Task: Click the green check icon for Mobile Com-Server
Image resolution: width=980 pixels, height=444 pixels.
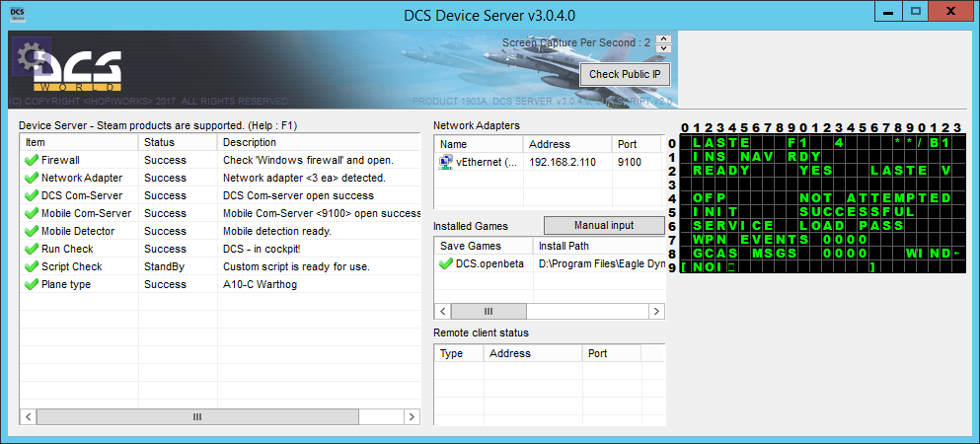Action: click(32, 213)
